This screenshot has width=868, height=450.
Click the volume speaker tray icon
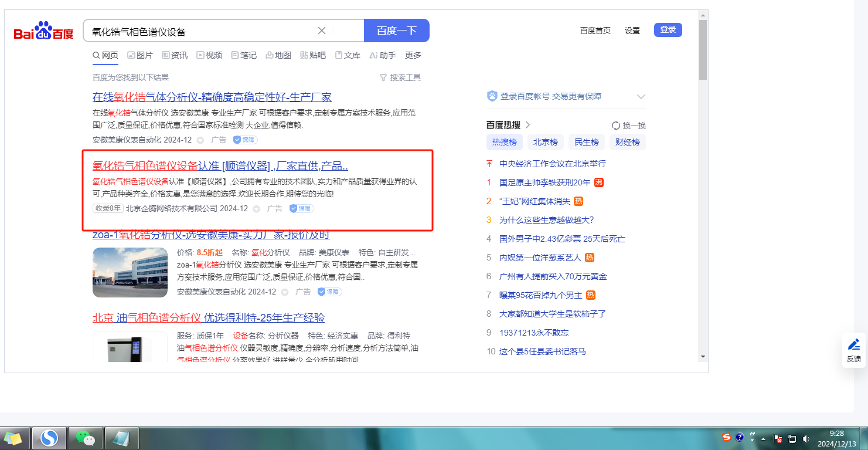click(x=806, y=438)
